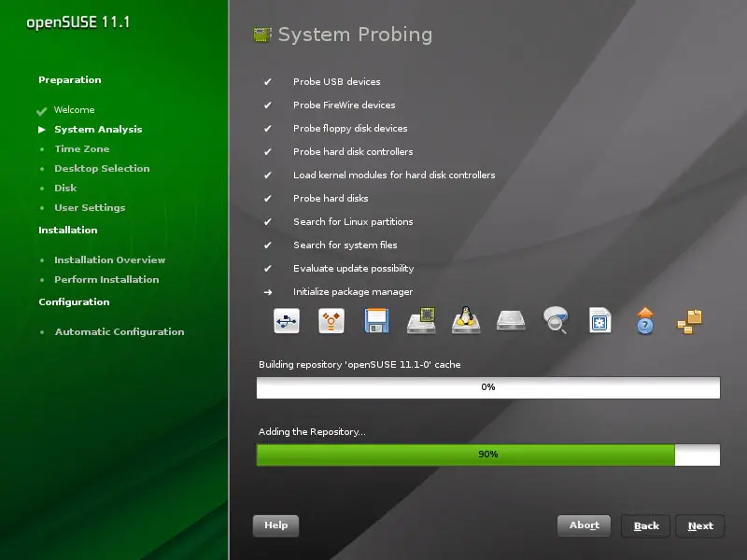Click the checkmark beside Probe USB devices
The width and height of the screenshot is (747, 560).
[x=268, y=82]
